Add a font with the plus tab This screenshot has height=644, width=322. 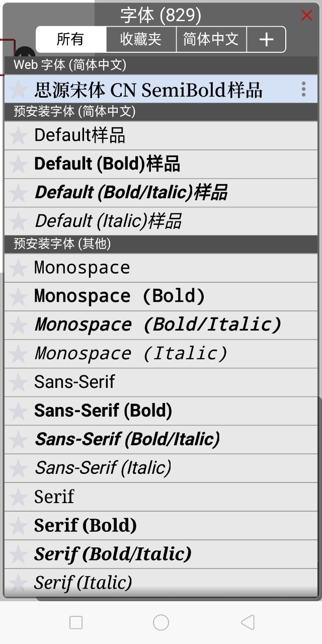click(x=266, y=39)
